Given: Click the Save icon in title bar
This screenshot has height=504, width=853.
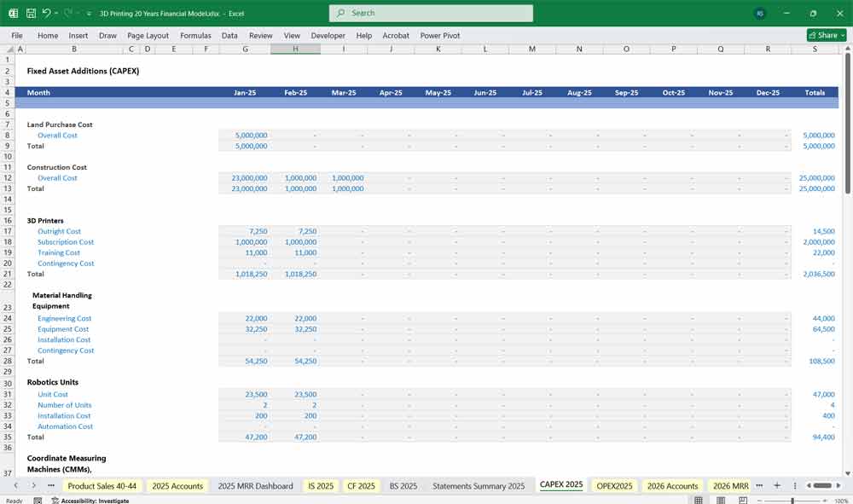Looking at the screenshot, I should (31, 14).
